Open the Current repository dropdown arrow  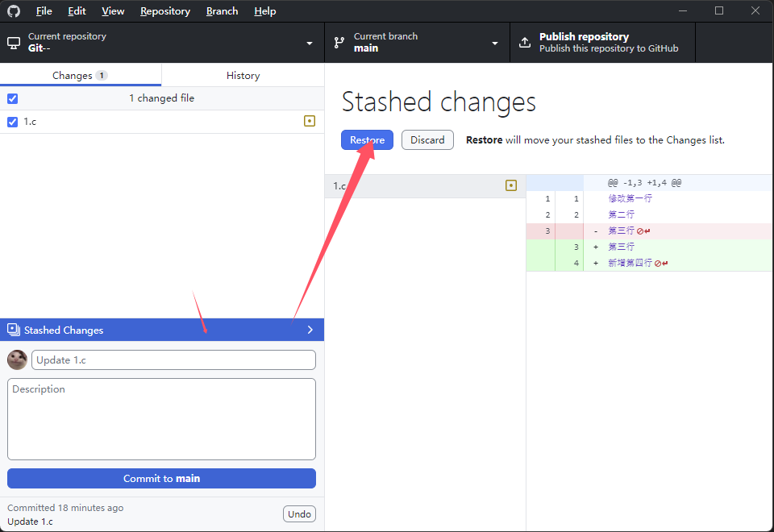pos(310,44)
